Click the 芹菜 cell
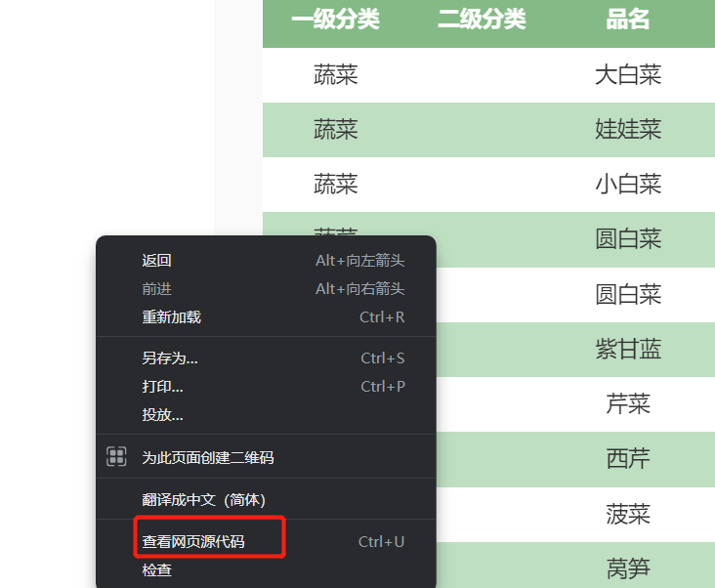The image size is (715, 588). click(628, 404)
